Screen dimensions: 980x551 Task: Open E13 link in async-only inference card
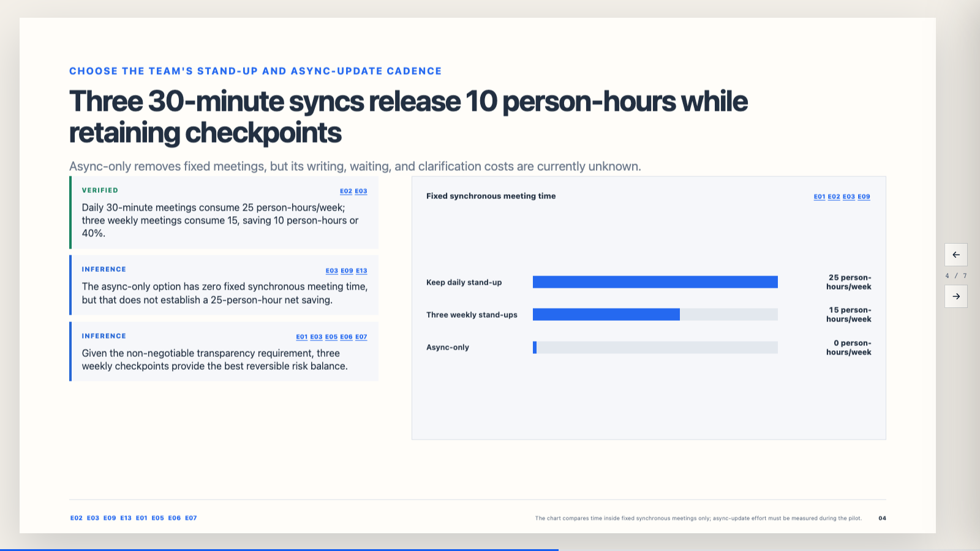coord(361,271)
